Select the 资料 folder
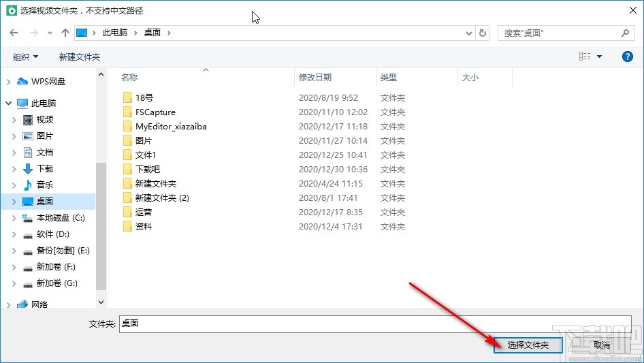The width and height of the screenshot is (644, 363). pos(144,227)
